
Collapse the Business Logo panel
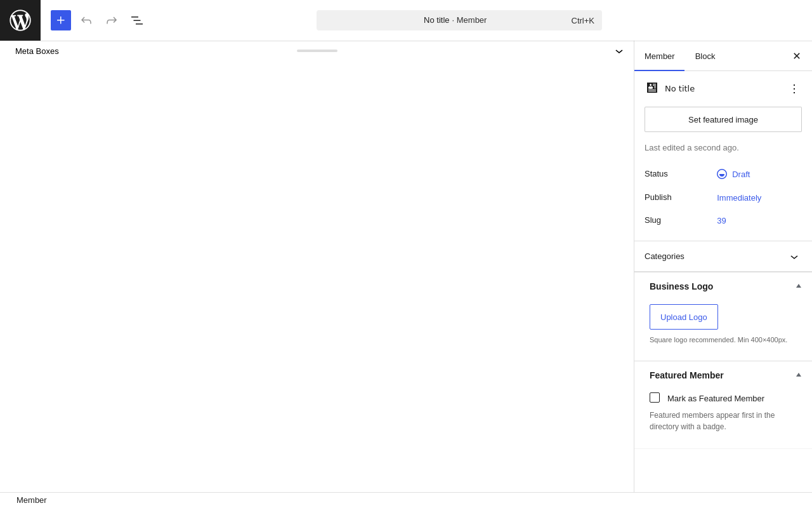point(799,286)
